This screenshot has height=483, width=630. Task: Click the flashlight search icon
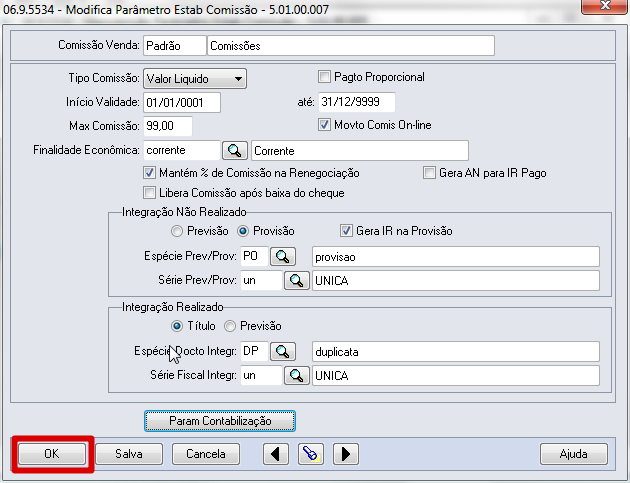coord(311,454)
